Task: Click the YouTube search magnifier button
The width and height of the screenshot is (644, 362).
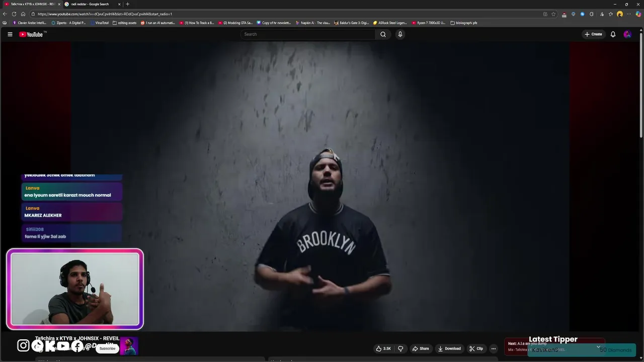Action: pyautogui.click(x=383, y=34)
